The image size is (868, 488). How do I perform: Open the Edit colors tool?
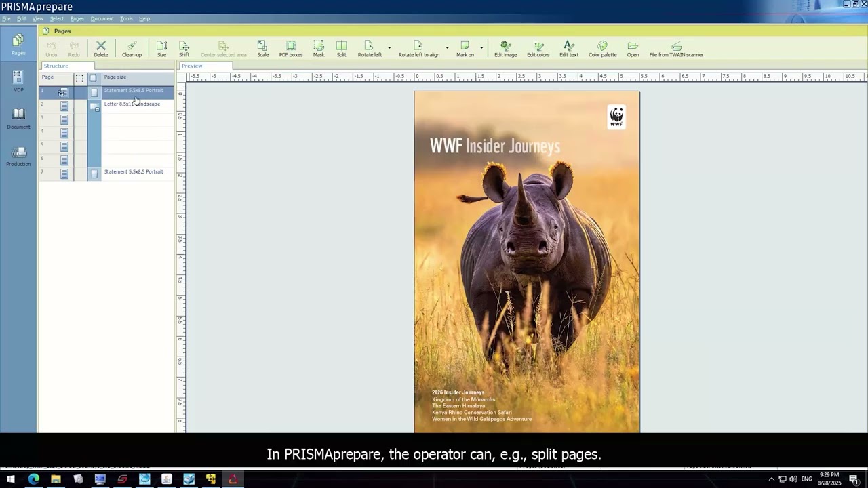[x=538, y=49]
